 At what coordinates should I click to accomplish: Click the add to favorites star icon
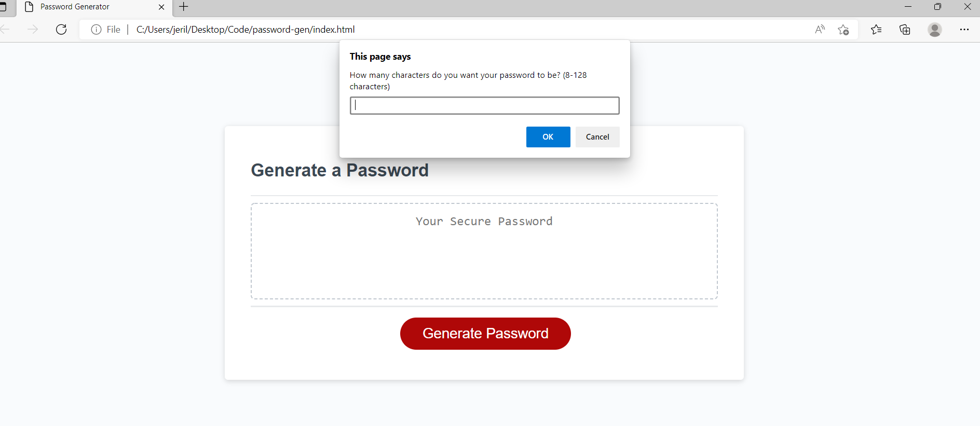coord(844,30)
